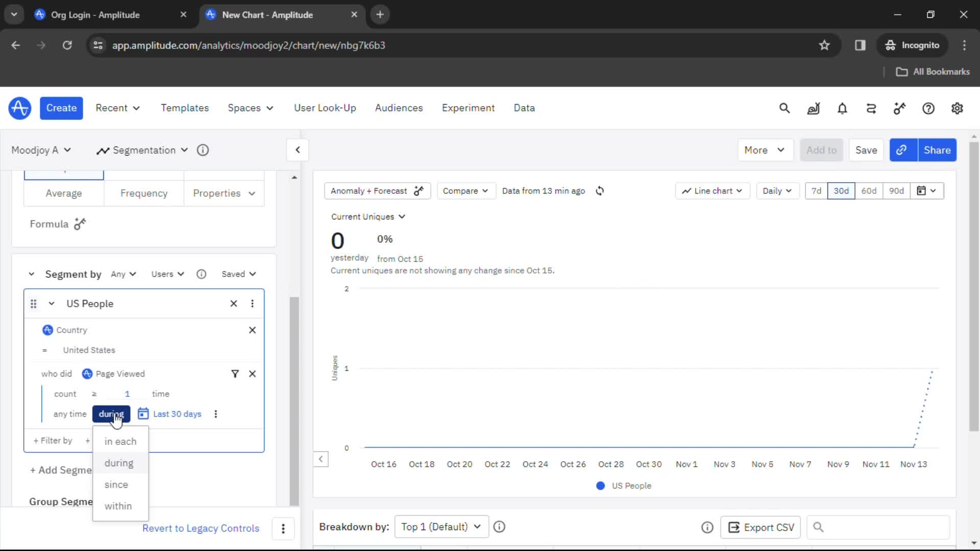
Task: Open the kebab menu next to Revert to Legacy Controls
Action: 283,529
